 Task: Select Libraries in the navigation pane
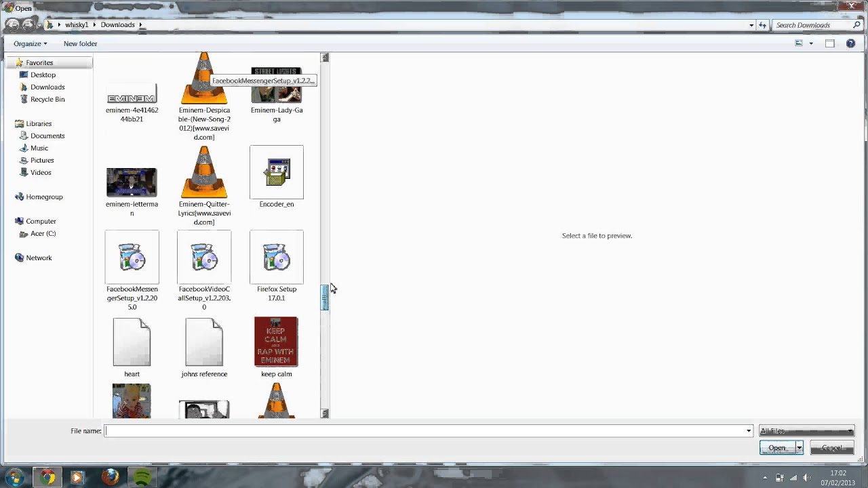39,123
